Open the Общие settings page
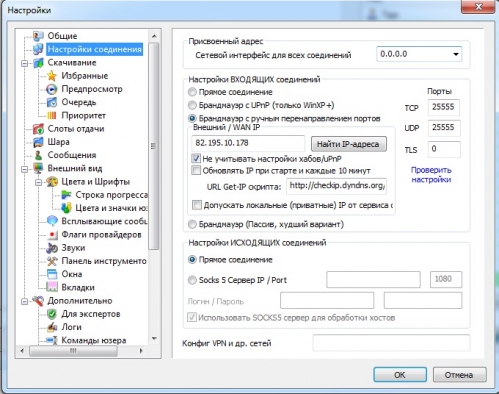499x394 pixels. click(x=62, y=36)
